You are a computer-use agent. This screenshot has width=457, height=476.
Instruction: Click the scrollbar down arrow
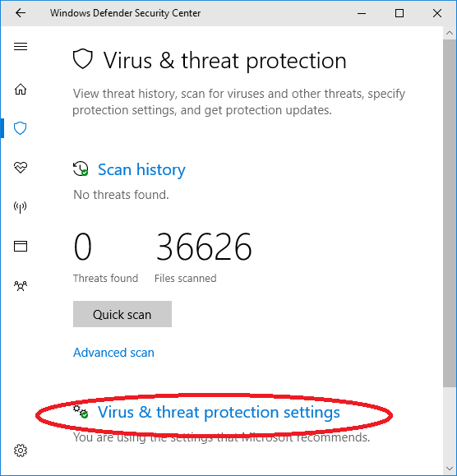tap(450, 469)
